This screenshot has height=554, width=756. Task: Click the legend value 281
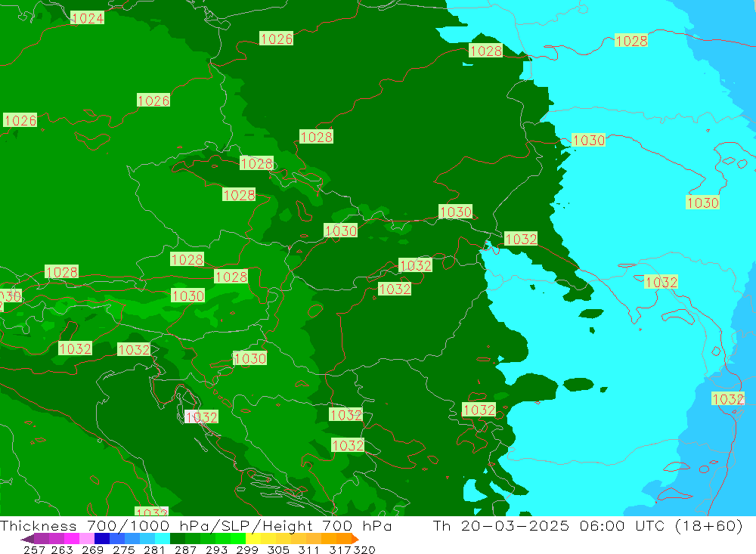154,549
